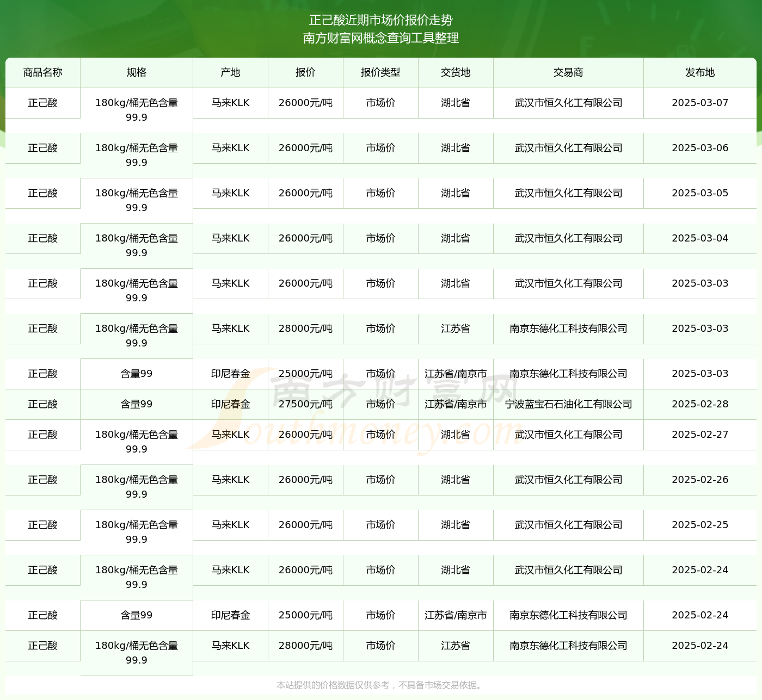Select the 交易商 column header
Viewport: 762px width, 700px height.
[569, 72]
